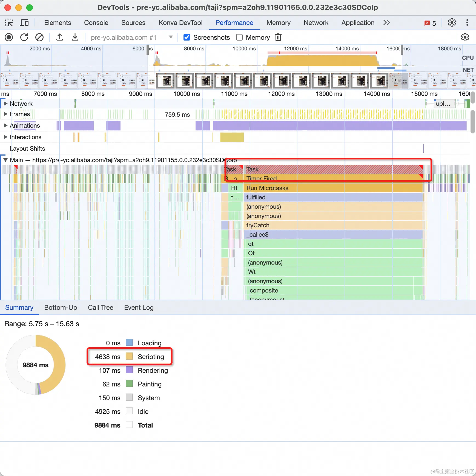The height and width of the screenshot is (476, 476).
Task: Click the red error count badge
Action: click(430, 23)
